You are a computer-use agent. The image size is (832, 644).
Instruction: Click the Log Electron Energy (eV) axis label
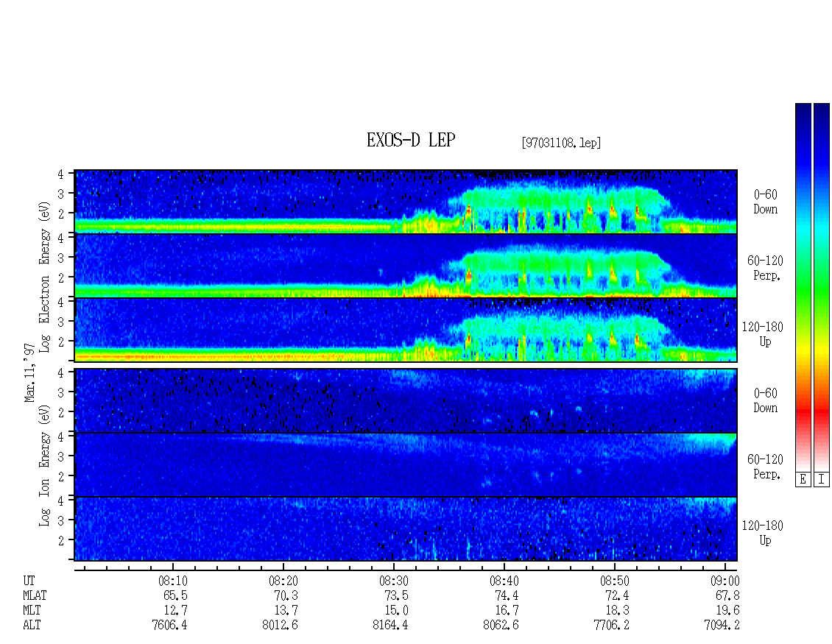45,277
